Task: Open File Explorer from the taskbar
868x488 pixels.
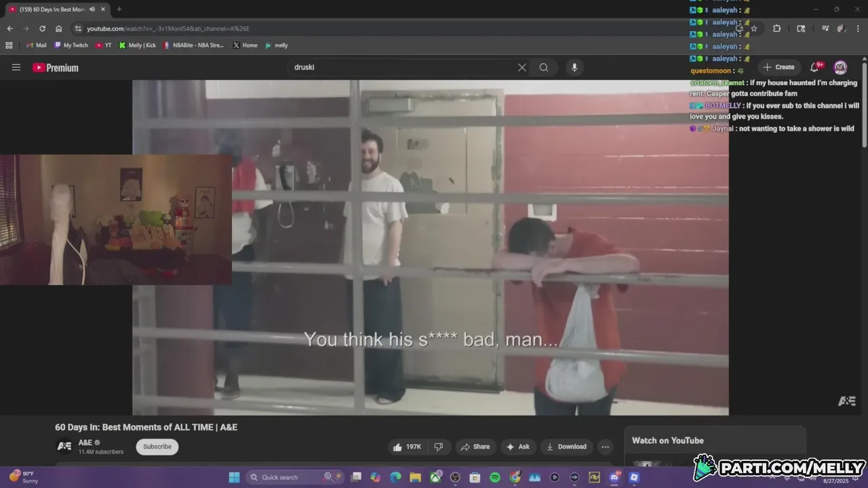Action: pos(415,477)
